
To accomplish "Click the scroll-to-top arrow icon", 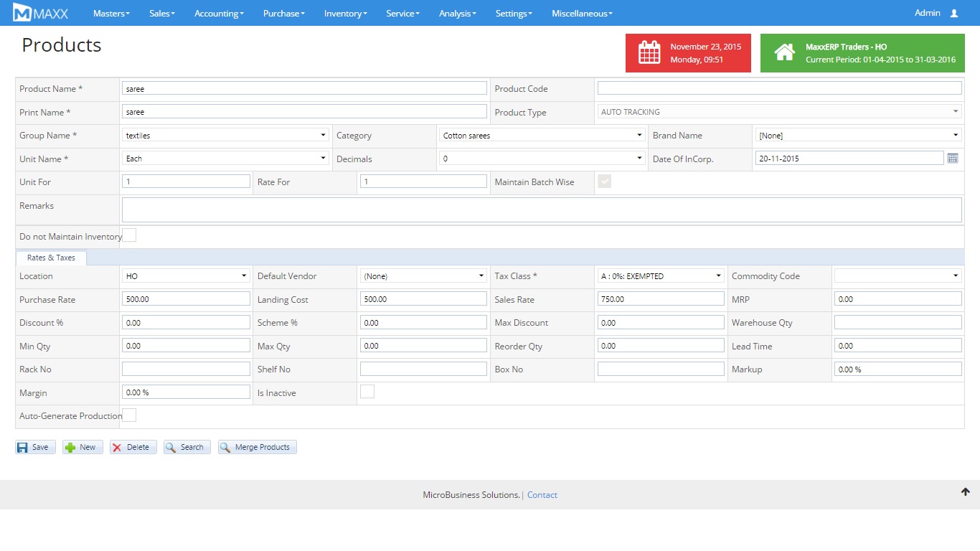I will (965, 492).
